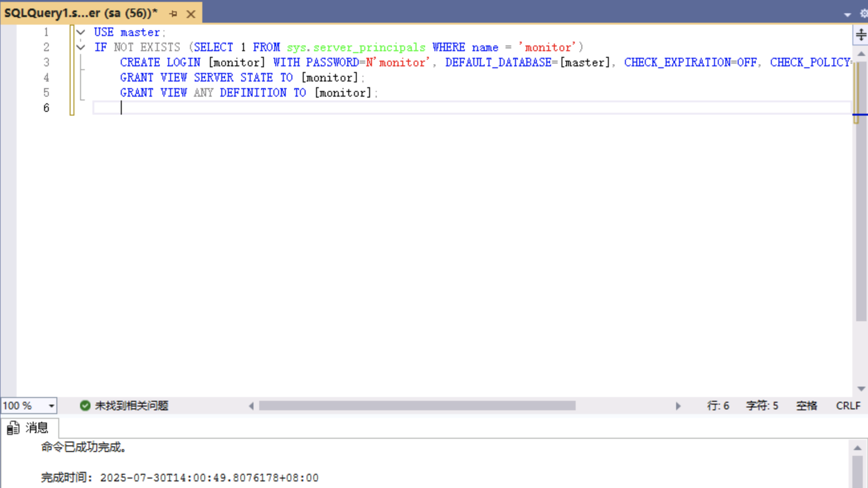Viewport: 868px width, 488px height.
Task: Click the 字符: 5 column indicator
Action: tap(761, 406)
